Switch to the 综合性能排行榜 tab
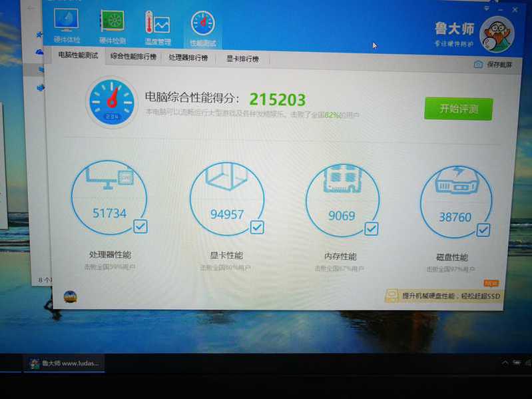This screenshot has height=399, width=532. pyautogui.click(x=133, y=57)
